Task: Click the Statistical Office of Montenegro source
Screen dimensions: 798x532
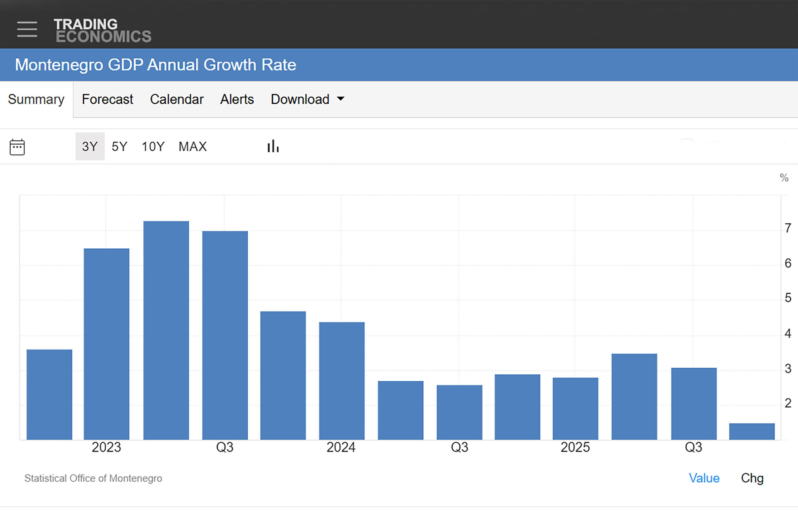Action: [x=93, y=478]
